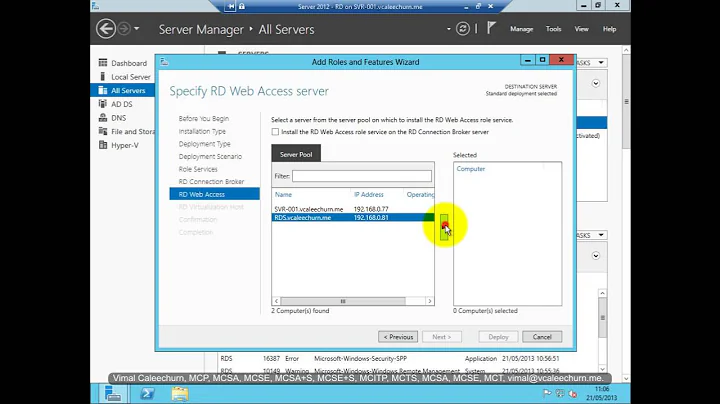Sort by the Operating column header
The width and height of the screenshot is (720, 404).
(420, 195)
